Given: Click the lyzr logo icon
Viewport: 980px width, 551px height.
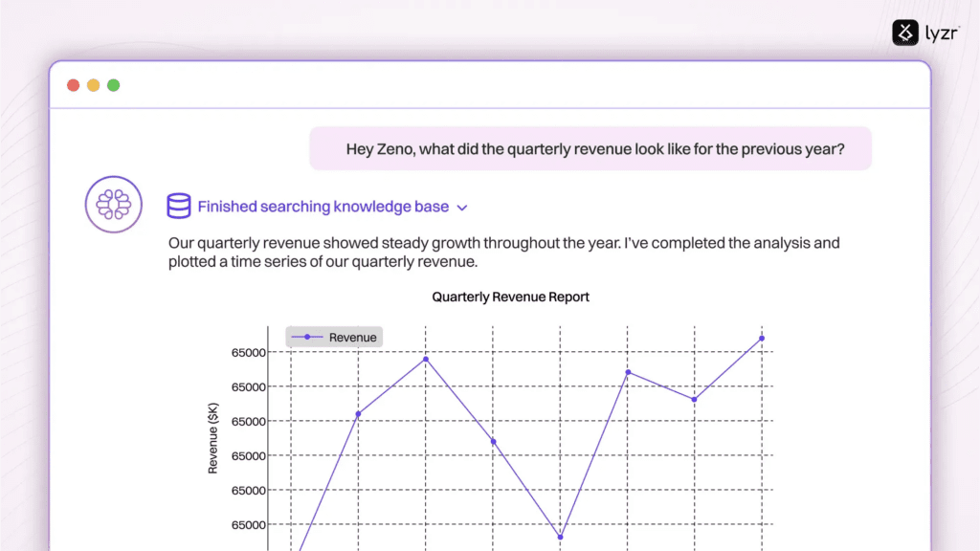Looking at the screenshot, I should coord(904,33).
